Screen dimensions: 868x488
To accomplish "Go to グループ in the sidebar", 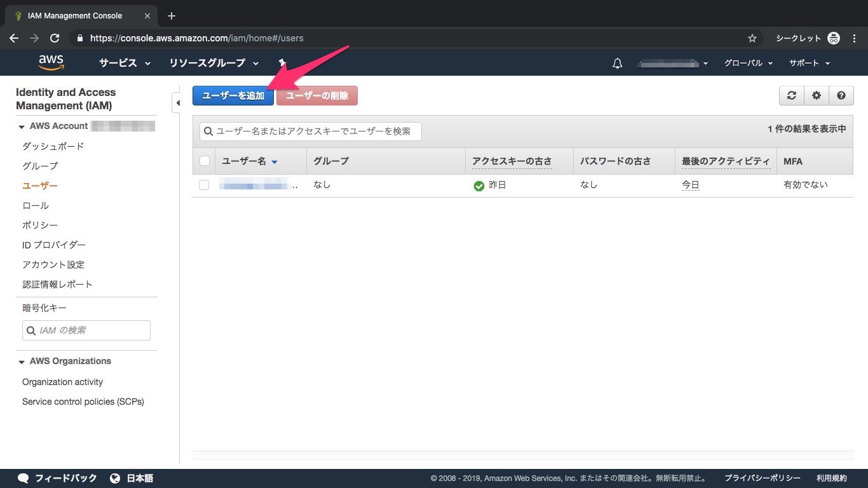I will [x=40, y=166].
